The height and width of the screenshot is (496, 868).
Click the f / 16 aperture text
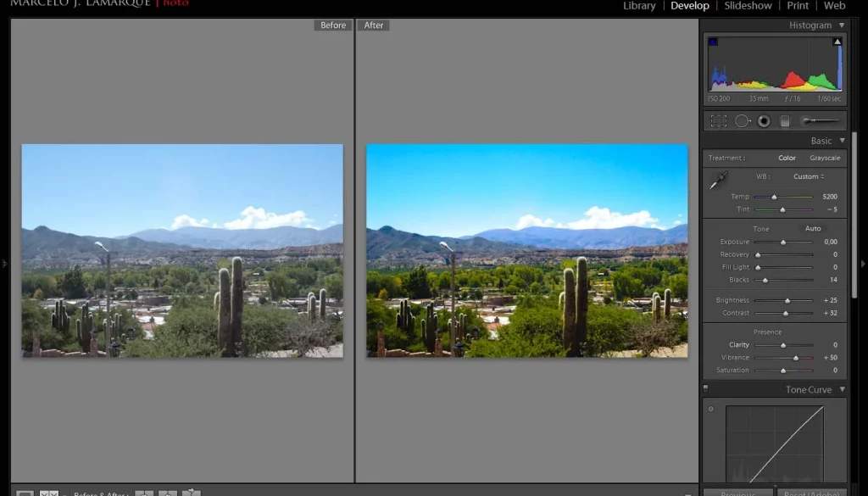point(793,98)
